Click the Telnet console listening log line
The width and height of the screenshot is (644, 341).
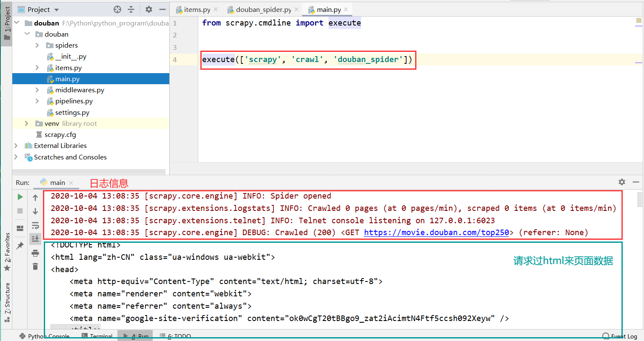pyautogui.click(x=273, y=220)
